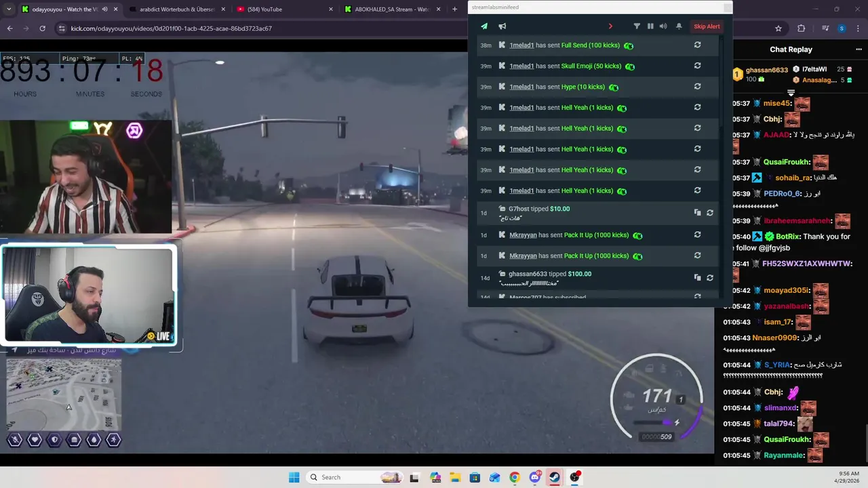868x488 pixels.
Task: Click the green paper plane icon in Streamlabs feed
Action: click(x=484, y=26)
